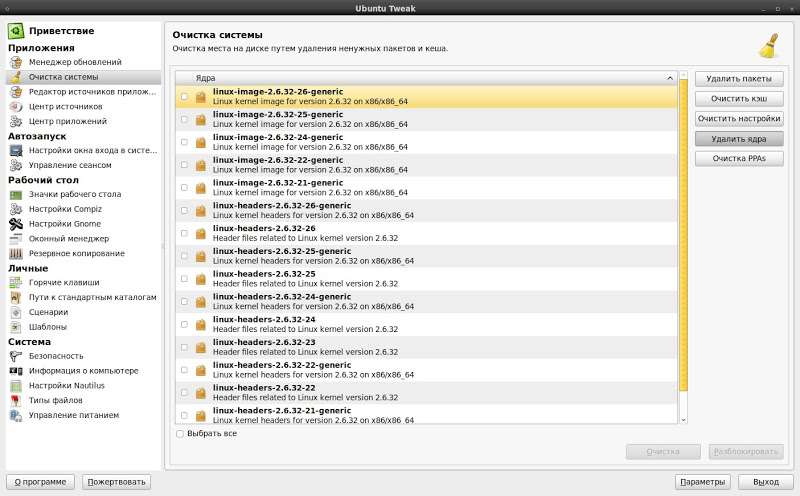Click the Шаблоны icon
Viewport: 800px width, 496px height.
pos(16,327)
